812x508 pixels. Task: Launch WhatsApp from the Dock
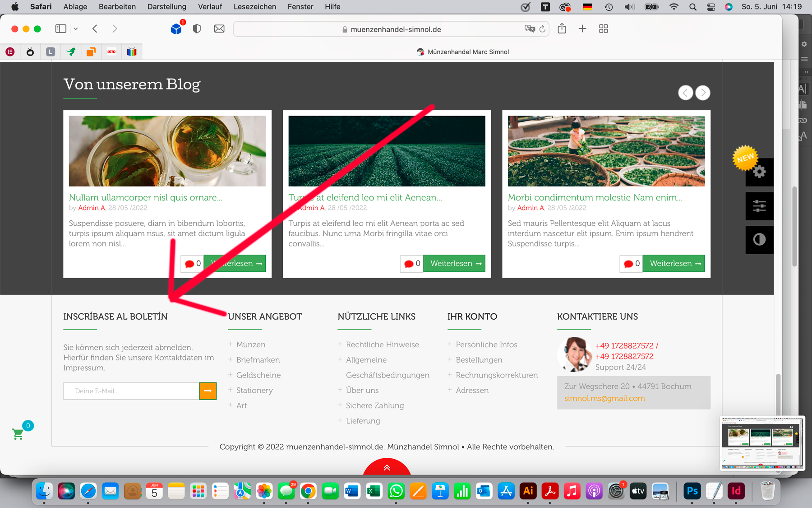tap(396, 491)
